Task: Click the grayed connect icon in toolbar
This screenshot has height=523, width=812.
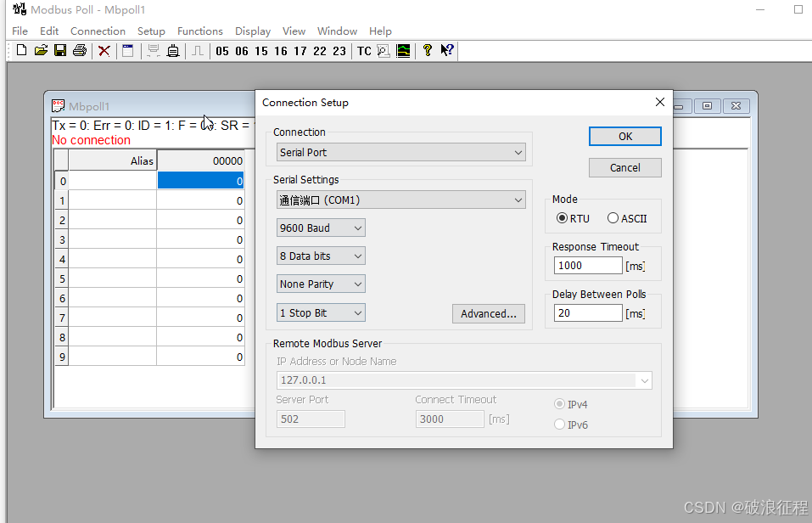Action: click(153, 51)
